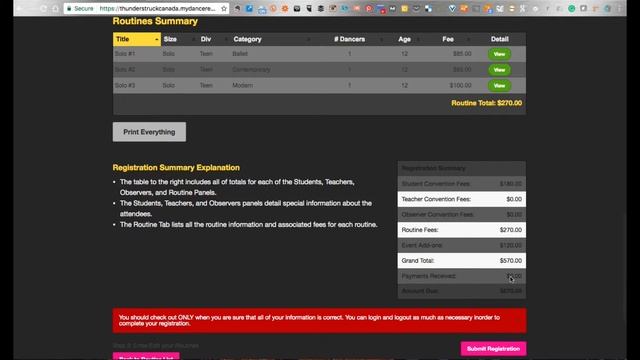The height and width of the screenshot is (360, 640).
Task: Click the red checkout warning banner
Action: [x=320, y=320]
